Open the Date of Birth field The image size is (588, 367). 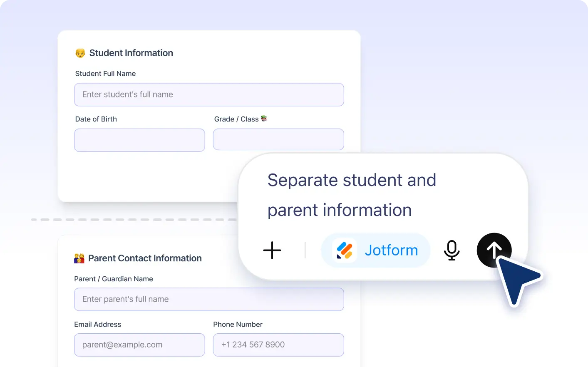click(x=139, y=140)
